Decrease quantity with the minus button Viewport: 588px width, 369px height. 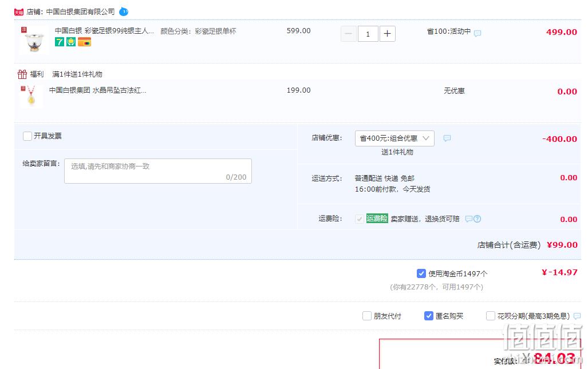348,34
